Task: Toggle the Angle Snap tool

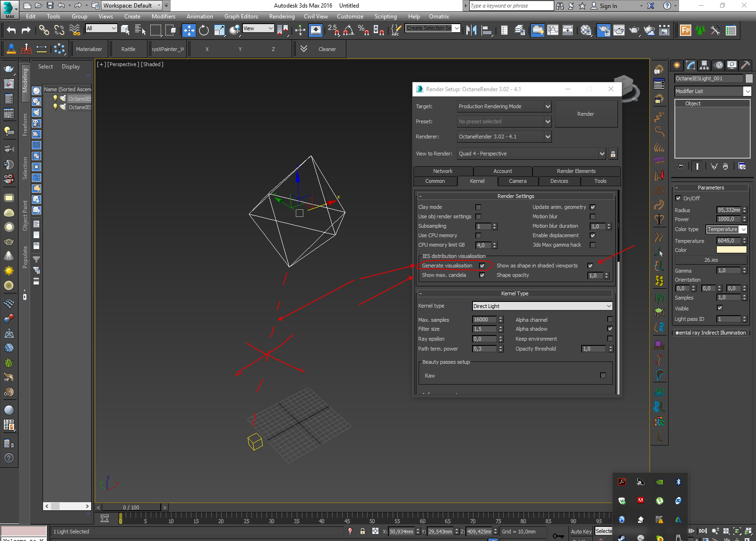Action: coord(349,30)
